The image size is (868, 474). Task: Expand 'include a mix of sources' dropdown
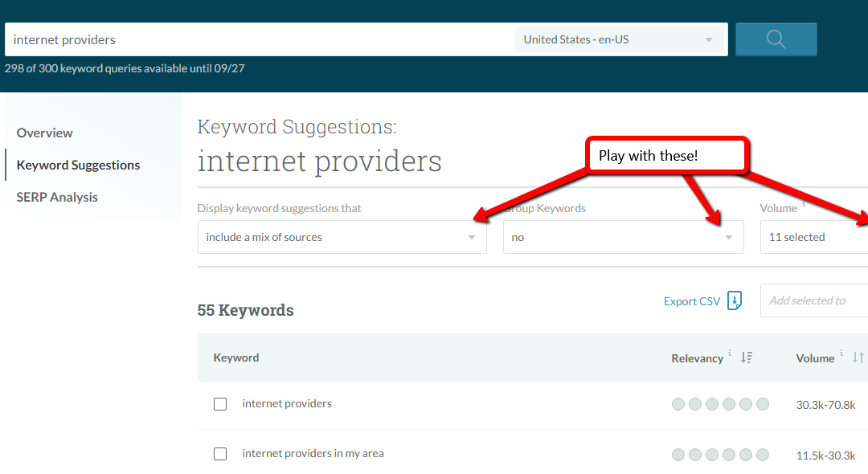pyautogui.click(x=342, y=237)
